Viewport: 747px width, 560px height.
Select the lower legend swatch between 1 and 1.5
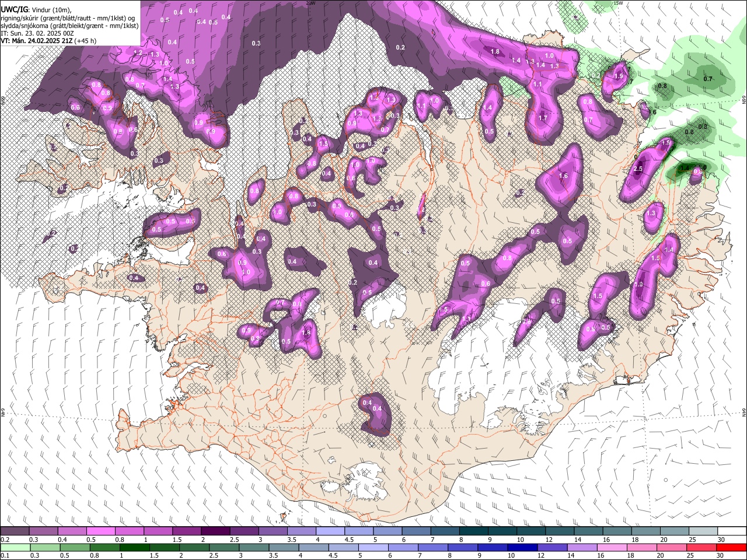[135, 548]
